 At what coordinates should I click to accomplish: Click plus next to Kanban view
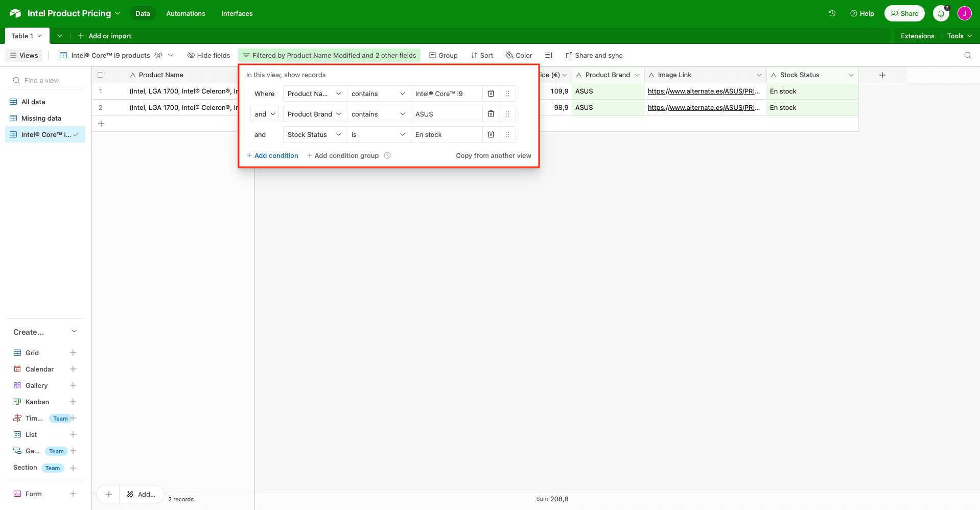click(73, 402)
